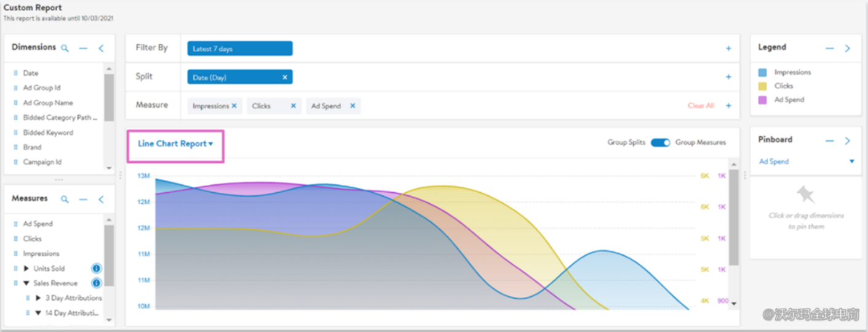Click Impressions label in Legend

pyautogui.click(x=792, y=72)
